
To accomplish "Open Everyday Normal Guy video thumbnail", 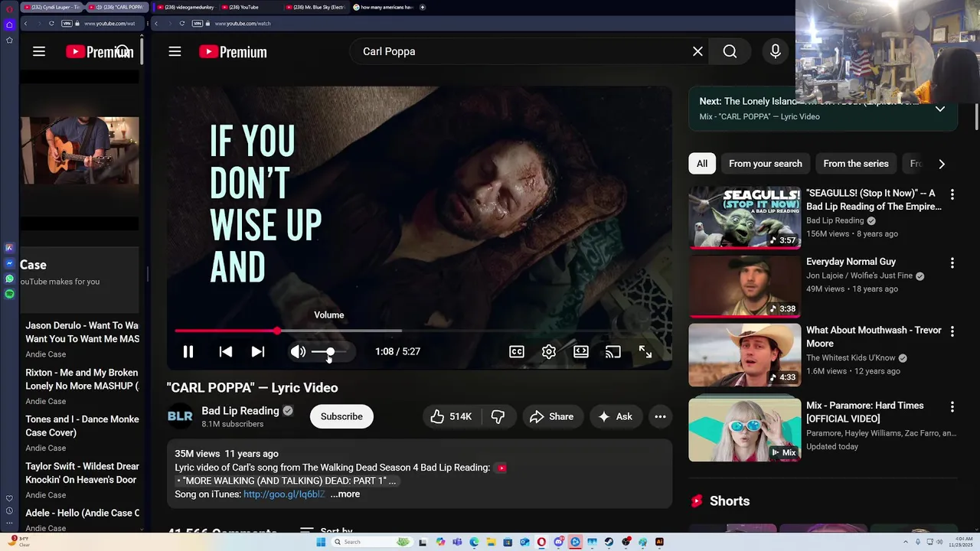I will point(745,286).
